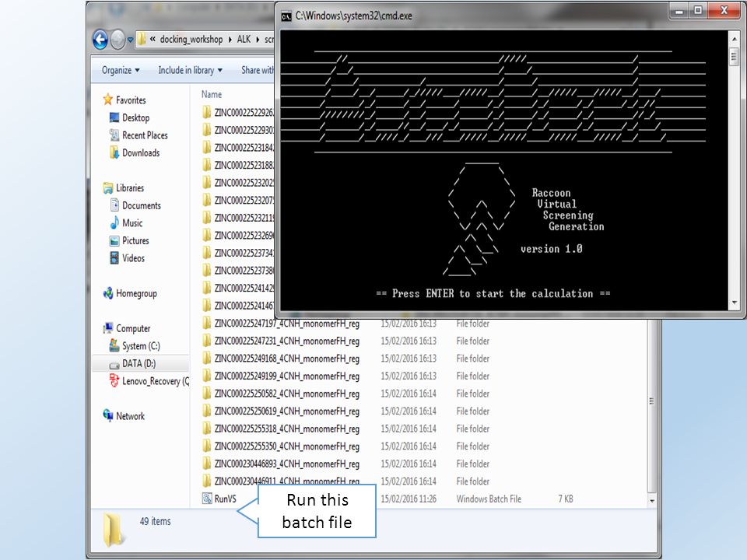The height and width of the screenshot is (560, 747).
Task: Open recent locations dropdown arrow
Action: pyautogui.click(x=130, y=40)
